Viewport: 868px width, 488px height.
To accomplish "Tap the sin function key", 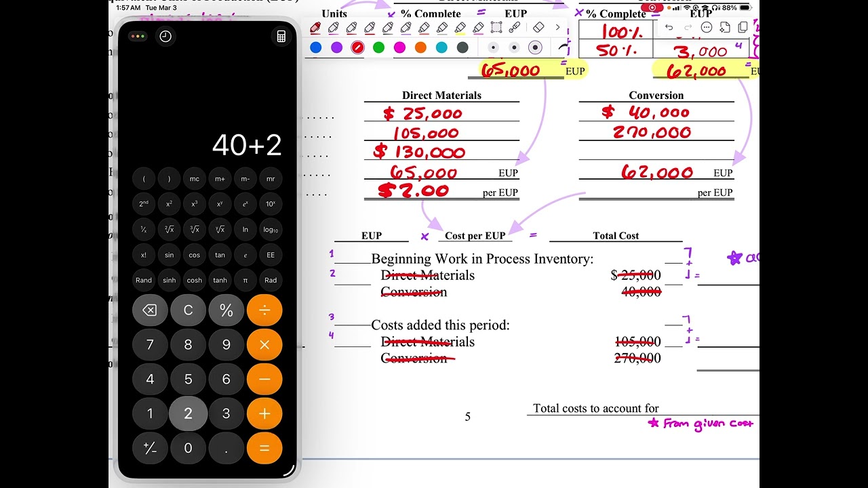I will pyautogui.click(x=169, y=255).
